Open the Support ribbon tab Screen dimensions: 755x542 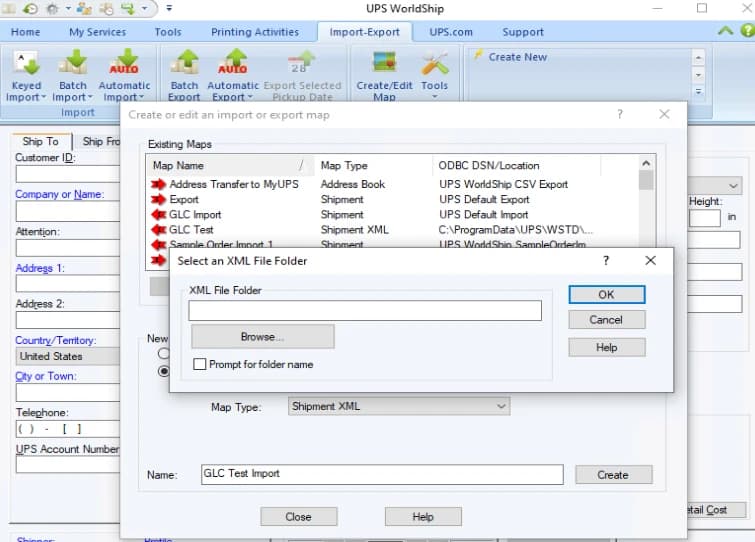point(523,32)
